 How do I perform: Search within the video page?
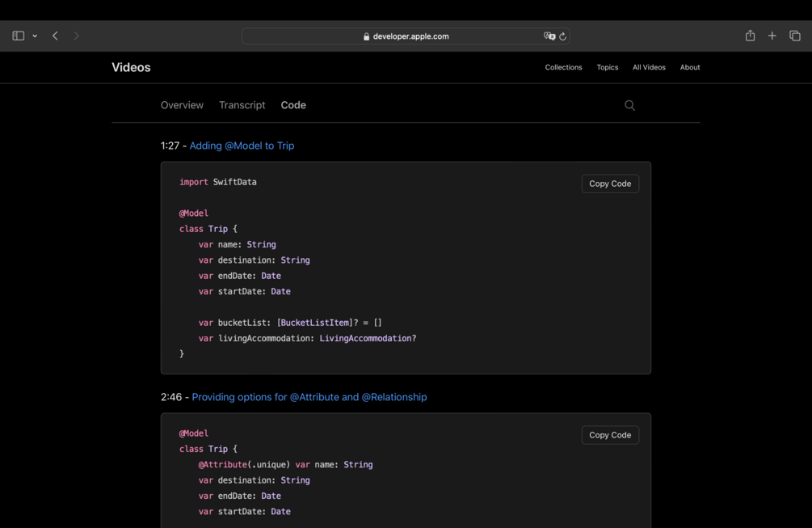629,105
